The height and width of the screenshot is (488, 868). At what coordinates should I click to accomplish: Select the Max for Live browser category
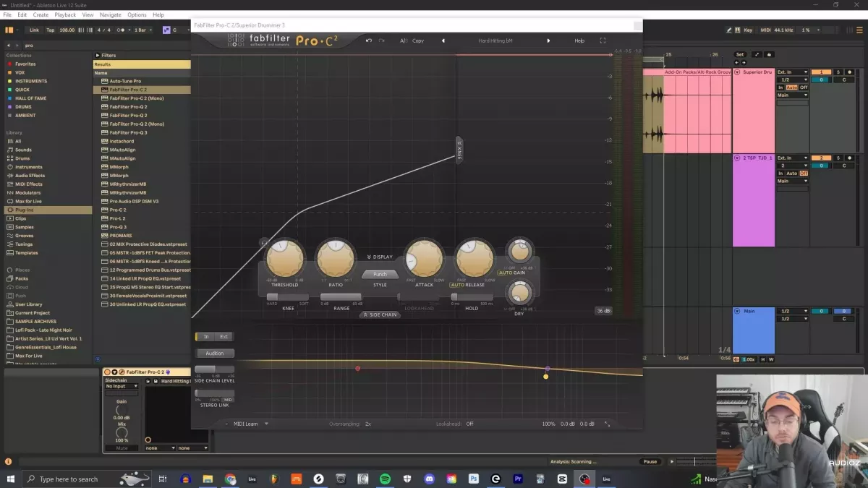click(x=28, y=201)
